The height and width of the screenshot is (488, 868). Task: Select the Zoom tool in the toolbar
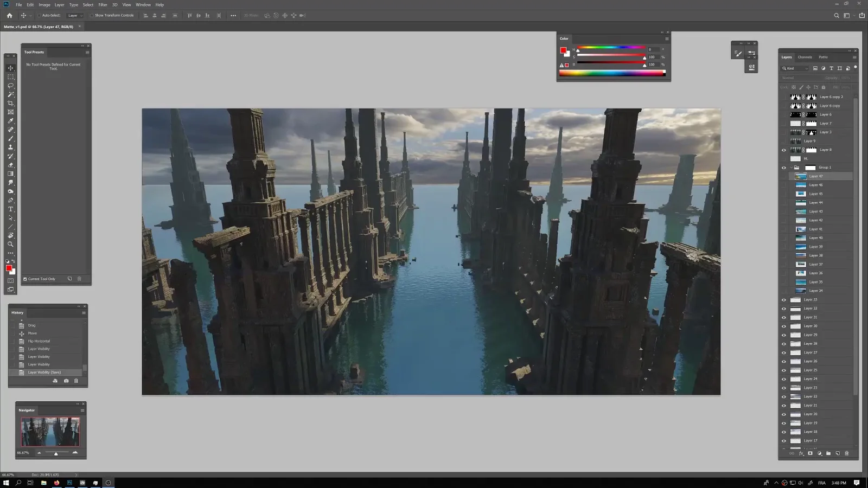[x=10, y=244]
